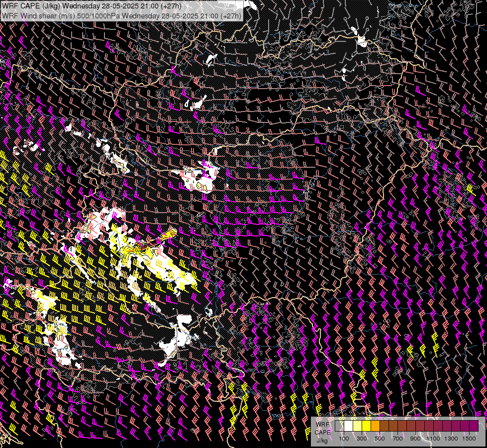Click the 100 legend label

point(344,439)
